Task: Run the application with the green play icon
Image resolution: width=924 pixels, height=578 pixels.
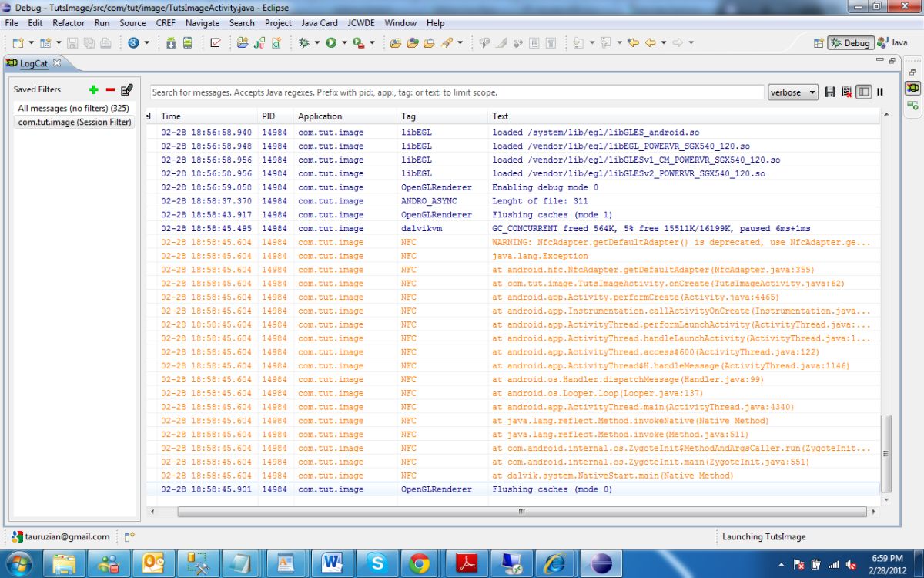Action: point(331,43)
